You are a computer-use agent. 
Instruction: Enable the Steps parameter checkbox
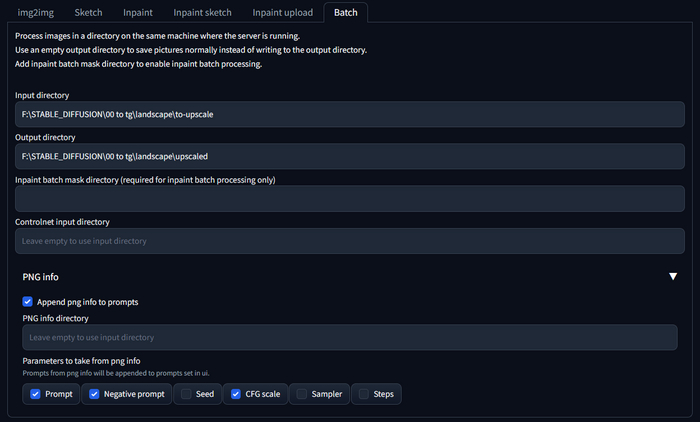[364, 394]
